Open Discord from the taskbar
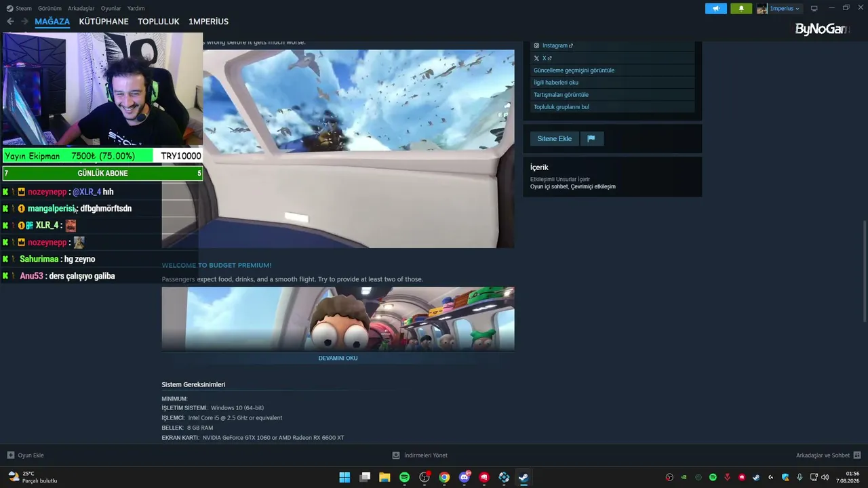 (x=465, y=477)
